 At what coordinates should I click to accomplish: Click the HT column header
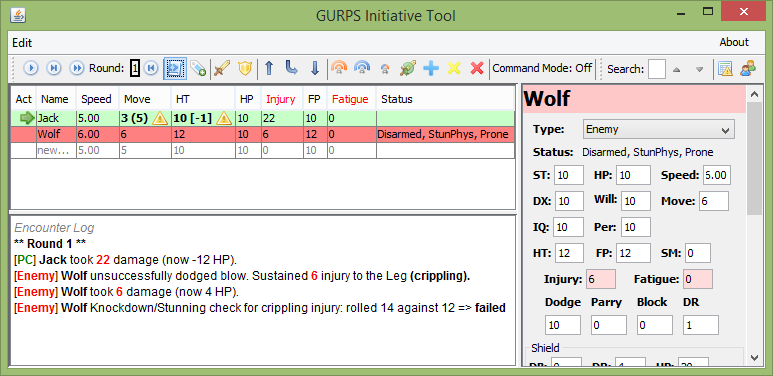[x=203, y=99]
